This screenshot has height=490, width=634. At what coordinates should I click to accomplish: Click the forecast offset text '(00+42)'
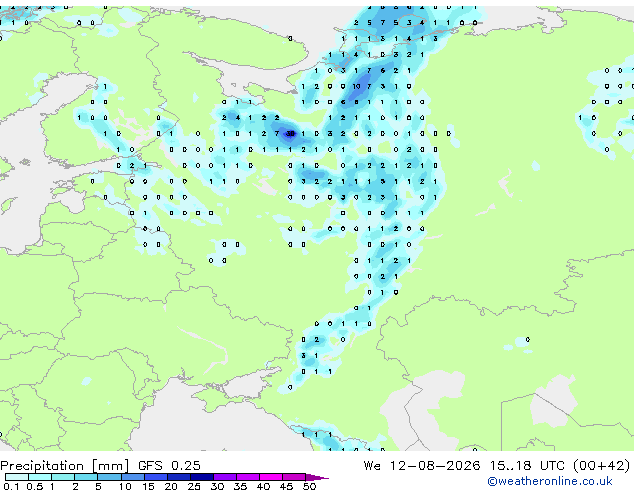601,466
